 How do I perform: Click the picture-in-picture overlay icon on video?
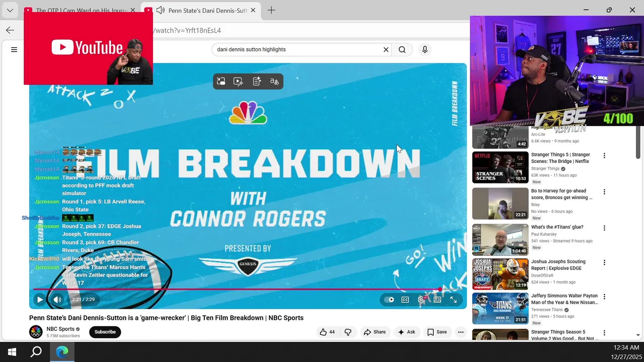(x=221, y=81)
